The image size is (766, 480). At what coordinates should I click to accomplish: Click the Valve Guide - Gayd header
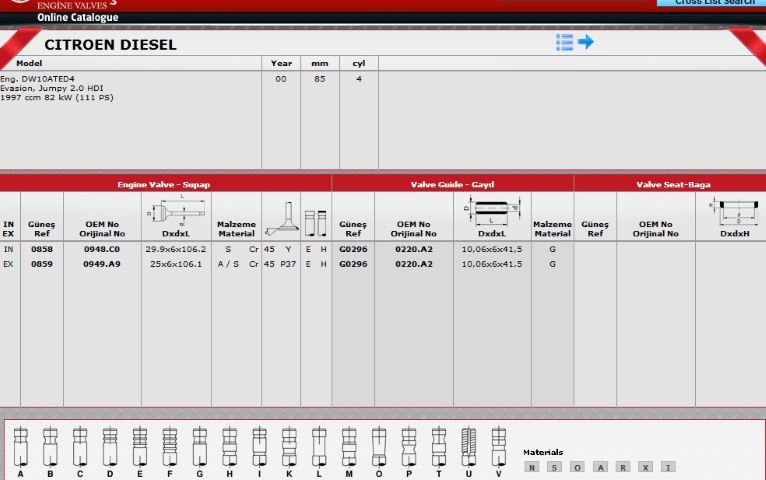click(452, 184)
